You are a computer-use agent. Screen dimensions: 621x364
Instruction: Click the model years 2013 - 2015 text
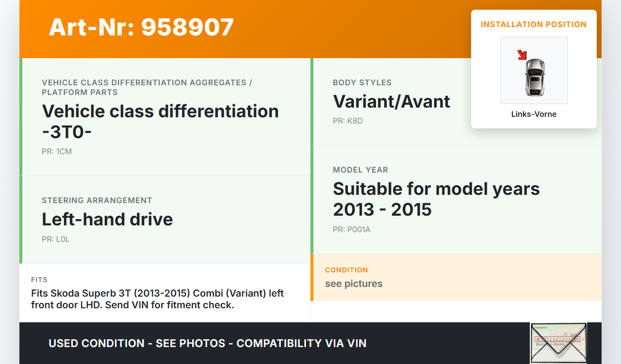[436, 199]
